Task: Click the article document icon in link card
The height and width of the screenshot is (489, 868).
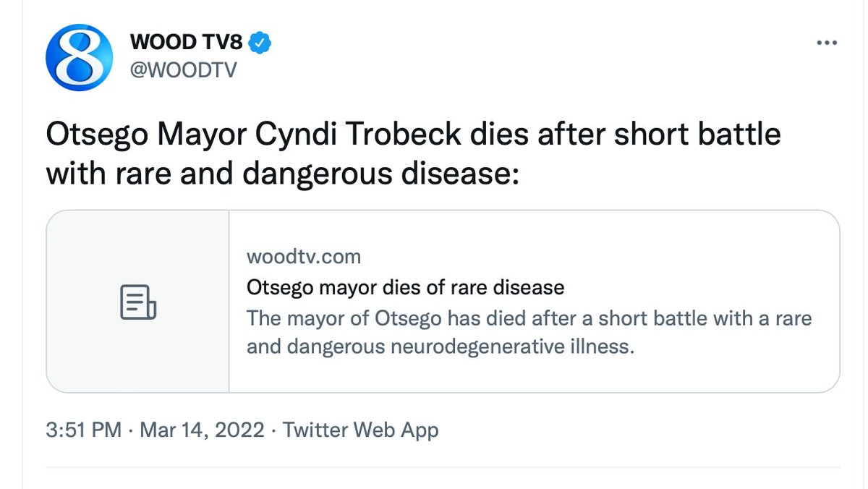Action: (x=138, y=302)
